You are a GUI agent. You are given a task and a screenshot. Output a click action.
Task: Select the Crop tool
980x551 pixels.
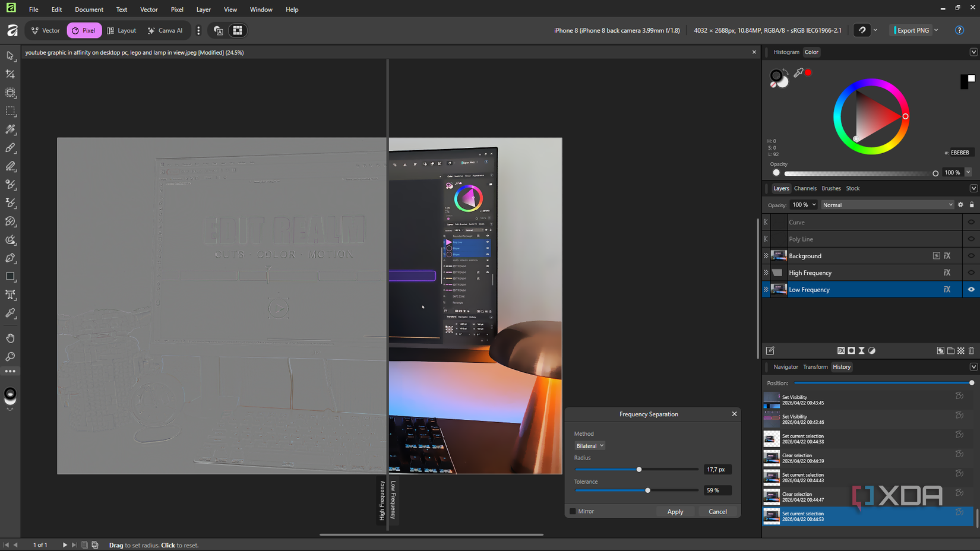(x=10, y=74)
